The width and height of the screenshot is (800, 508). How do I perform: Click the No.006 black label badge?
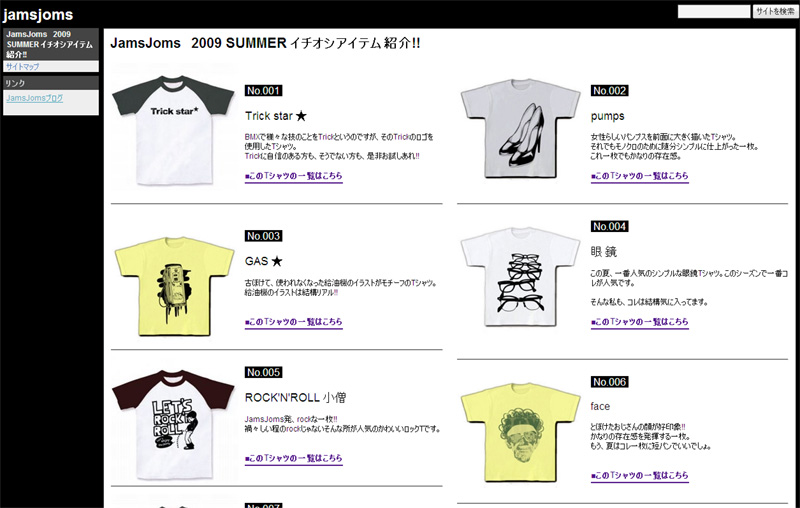tap(610, 382)
